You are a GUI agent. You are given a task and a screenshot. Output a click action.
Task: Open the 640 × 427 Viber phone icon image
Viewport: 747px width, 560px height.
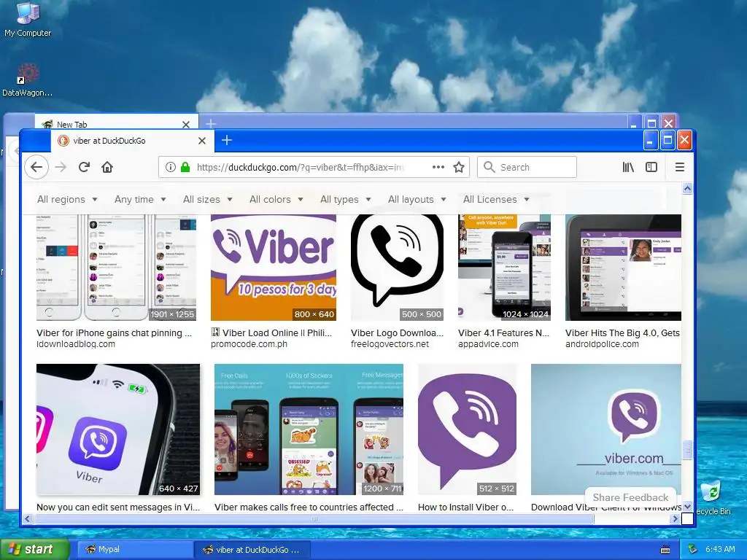click(118, 429)
